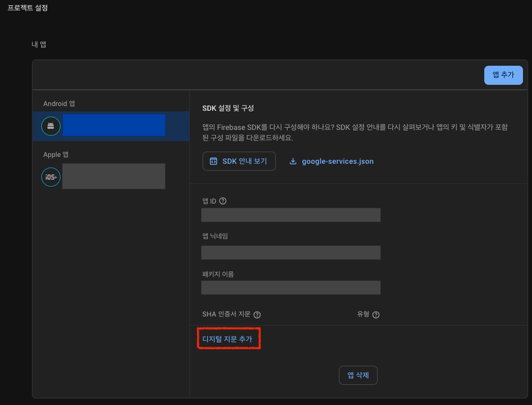The width and height of the screenshot is (532, 405).
Task: Click the SHA 인증서 지문 column label
Action: pos(226,314)
